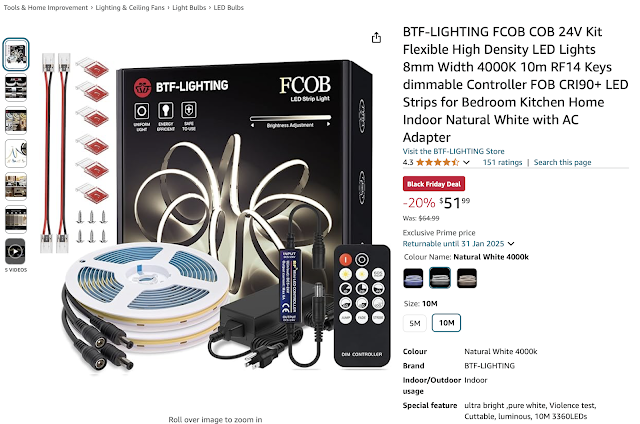Open the Light Bulbs breadcrumb
The image size is (640, 424).
point(189,7)
